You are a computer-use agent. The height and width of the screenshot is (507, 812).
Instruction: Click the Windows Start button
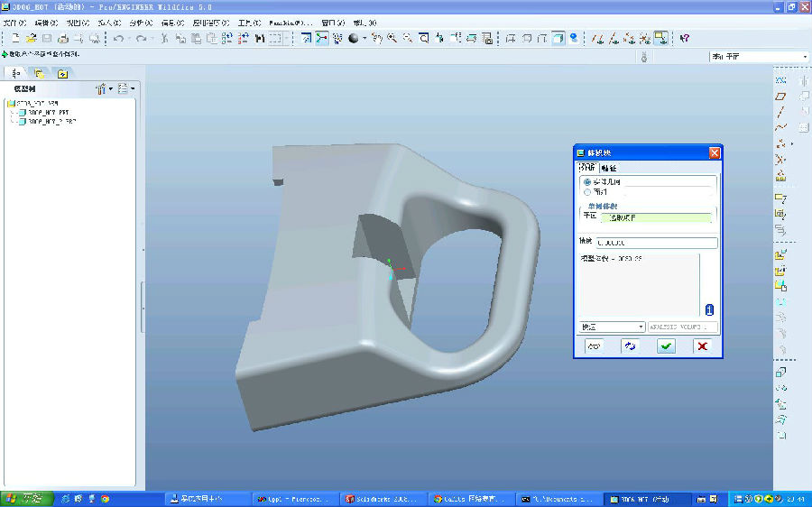click(x=24, y=498)
